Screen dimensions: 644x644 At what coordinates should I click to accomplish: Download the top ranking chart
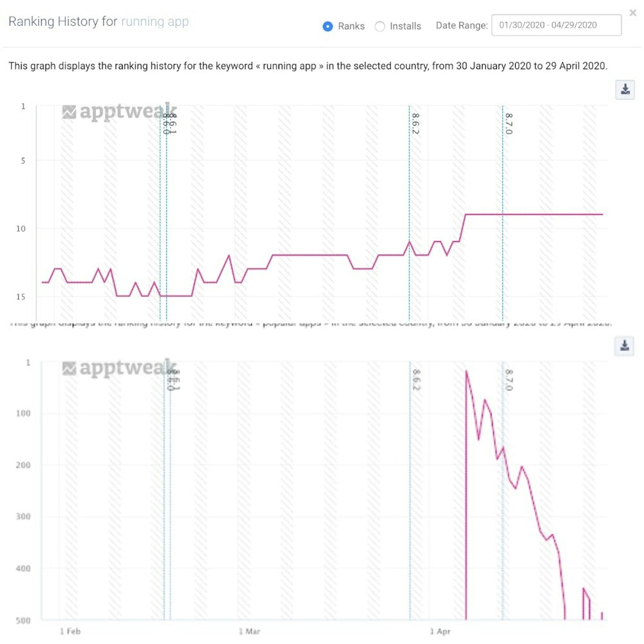(625, 90)
